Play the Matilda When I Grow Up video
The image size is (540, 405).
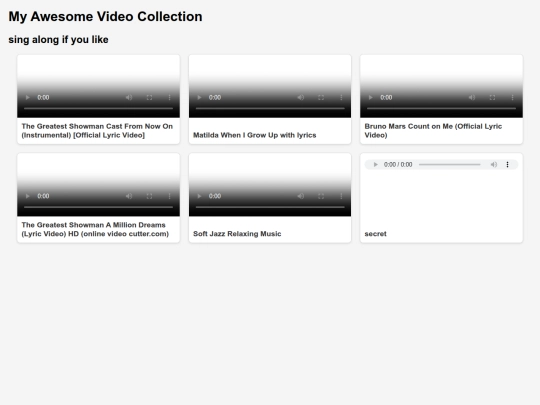click(199, 97)
